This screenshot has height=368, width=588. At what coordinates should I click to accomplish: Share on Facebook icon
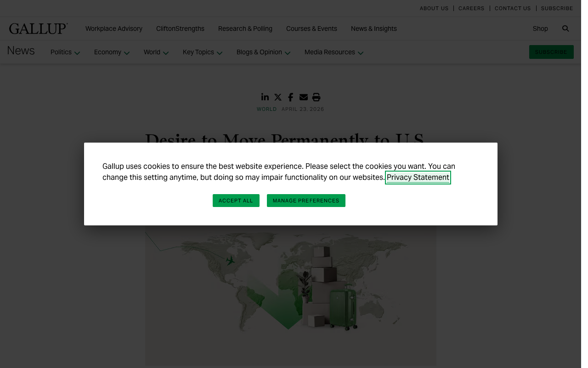point(290,97)
